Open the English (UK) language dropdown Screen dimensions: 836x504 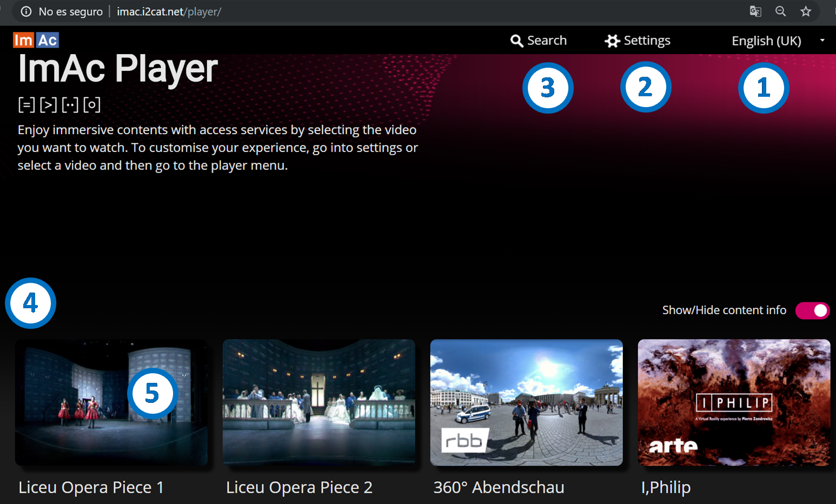point(766,41)
